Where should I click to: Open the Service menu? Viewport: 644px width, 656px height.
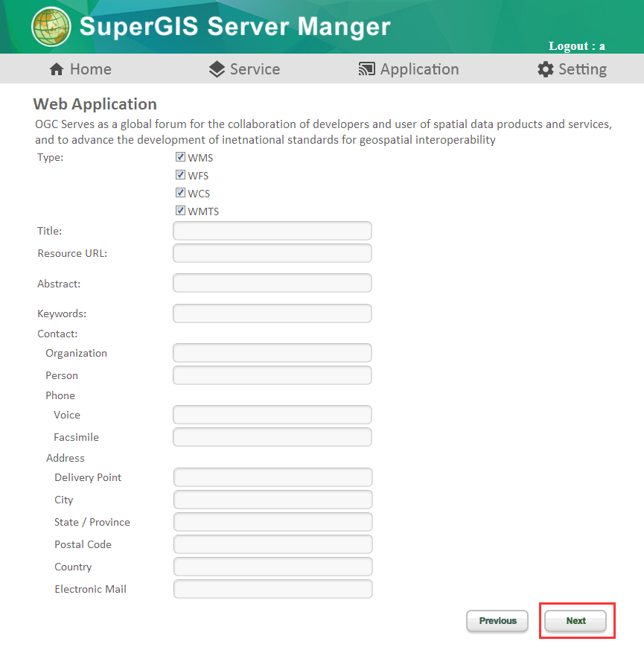click(x=244, y=69)
